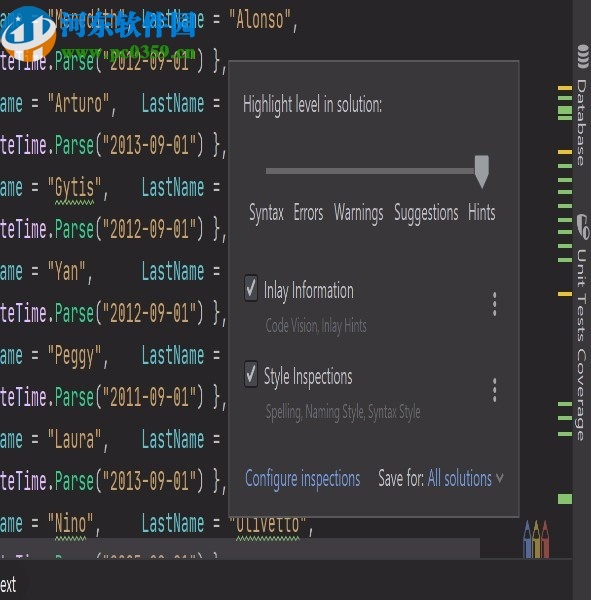Screen dimensions: 591x600
Task: Click the Database icon in sidebar
Action: click(x=582, y=57)
